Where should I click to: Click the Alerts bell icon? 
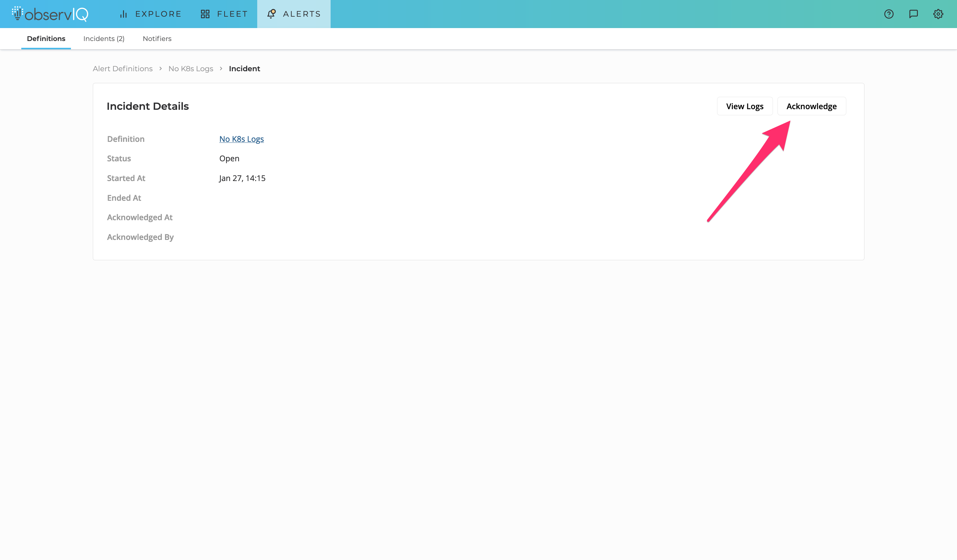tap(271, 14)
